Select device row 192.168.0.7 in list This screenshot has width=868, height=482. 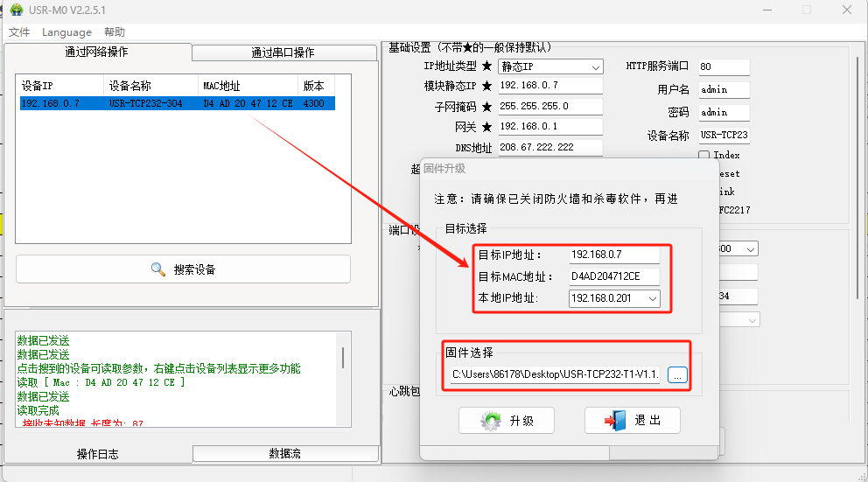point(175,103)
